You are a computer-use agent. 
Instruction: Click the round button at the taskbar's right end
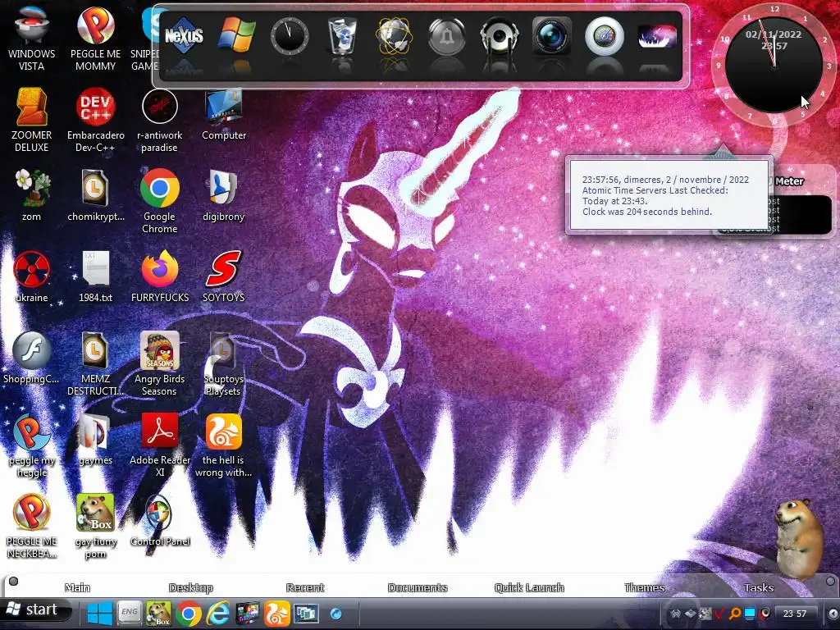point(833,614)
